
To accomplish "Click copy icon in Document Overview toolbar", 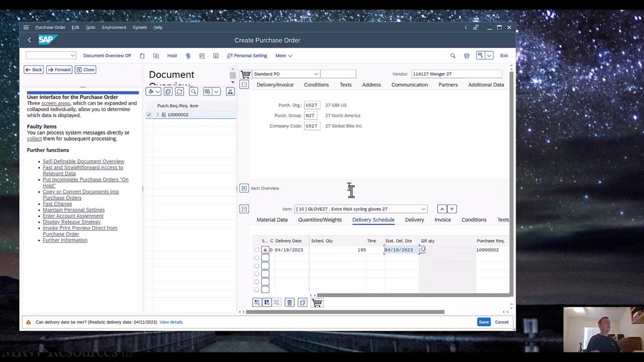I will pyautogui.click(x=168, y=92).
